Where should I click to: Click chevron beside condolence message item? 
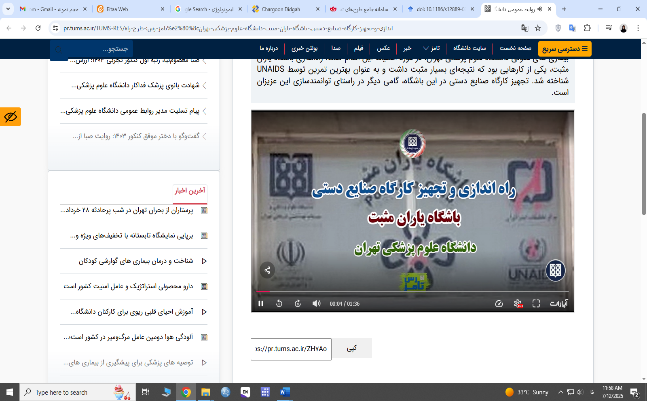pyautogui.click(x=204, y=111)
